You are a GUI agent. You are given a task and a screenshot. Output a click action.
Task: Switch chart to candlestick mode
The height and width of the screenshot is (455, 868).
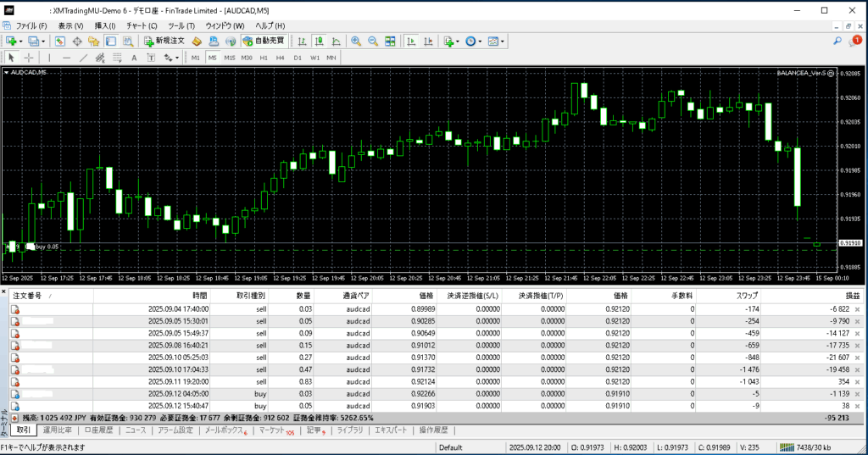319,41
